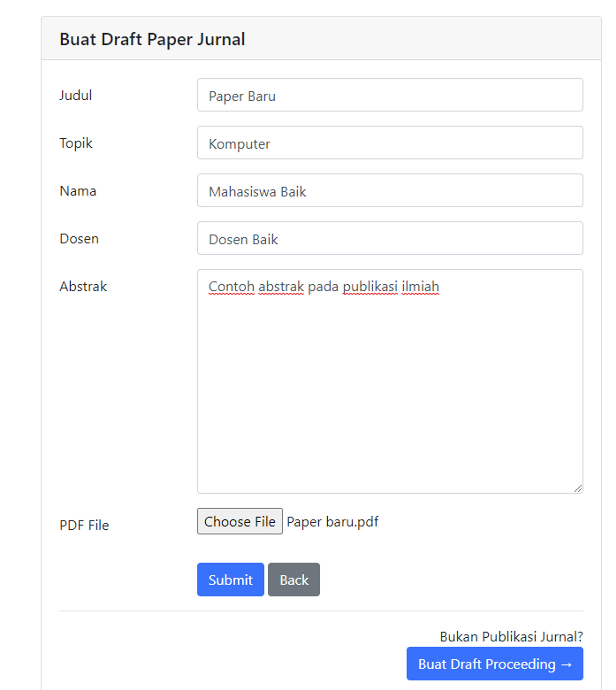Click the Abstrak label
Viewport: 616px width, 690px height.
click(83, 286)
